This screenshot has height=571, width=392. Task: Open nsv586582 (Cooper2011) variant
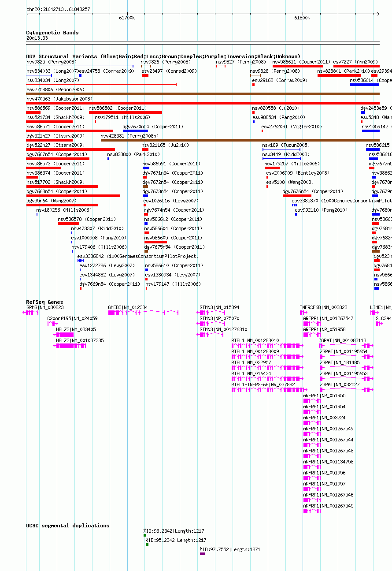[x=126, y=112]
